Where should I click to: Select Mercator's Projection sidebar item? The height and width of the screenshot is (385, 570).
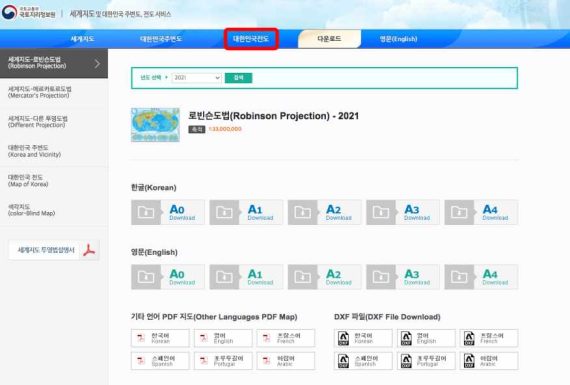pos(54,92)
